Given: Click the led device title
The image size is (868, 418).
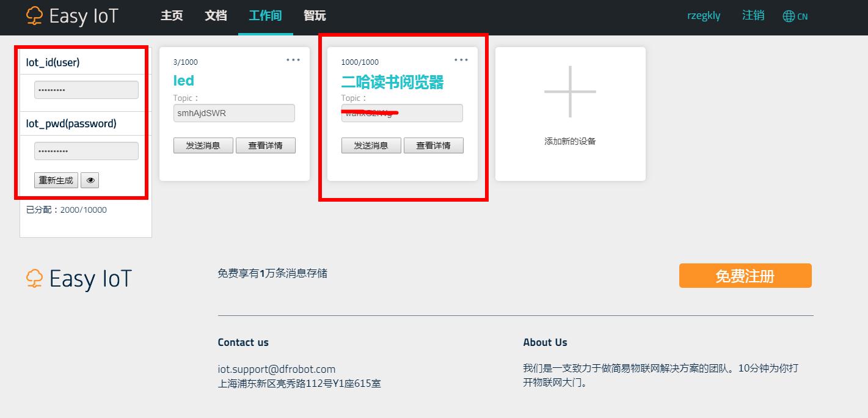Looking at the screenshot, I should click(184, 81).
